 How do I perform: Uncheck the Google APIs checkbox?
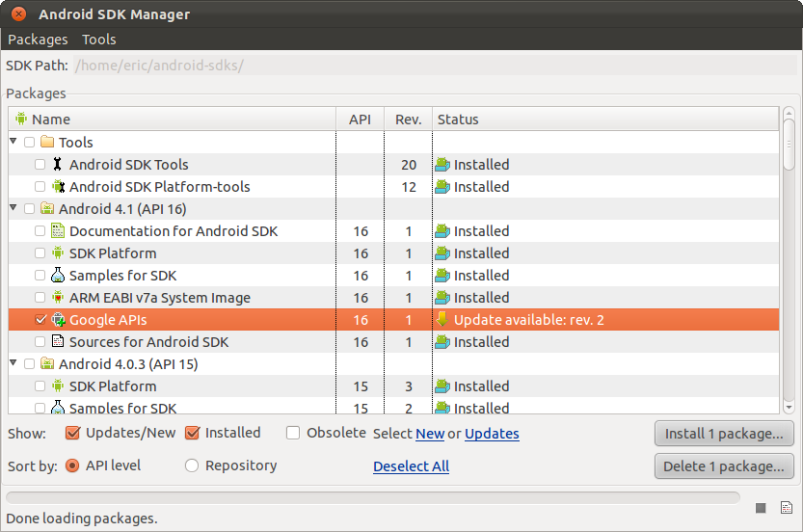click(x=40, y=320)
